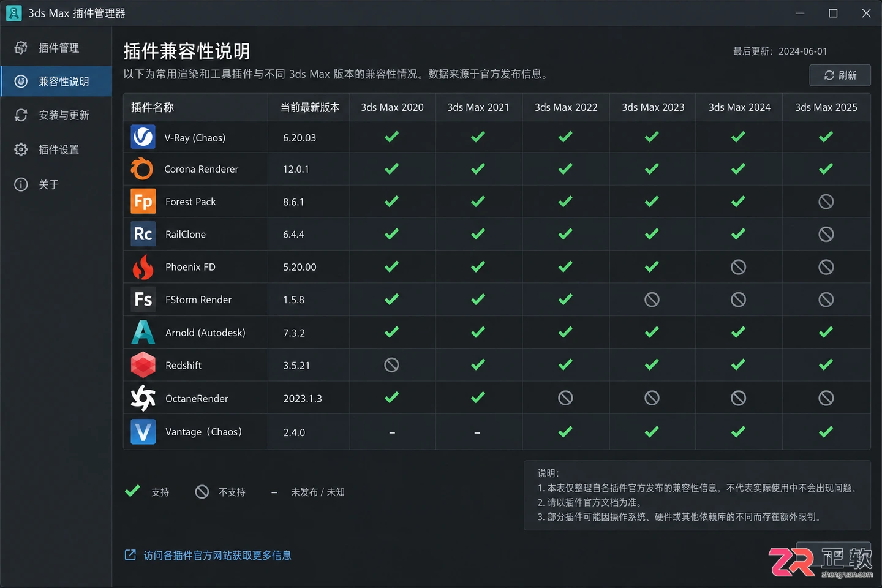Click the Arnold (Autodesk) logo icon
The width and height of the screenshot is (882, 588).
(x=143, y=333)
